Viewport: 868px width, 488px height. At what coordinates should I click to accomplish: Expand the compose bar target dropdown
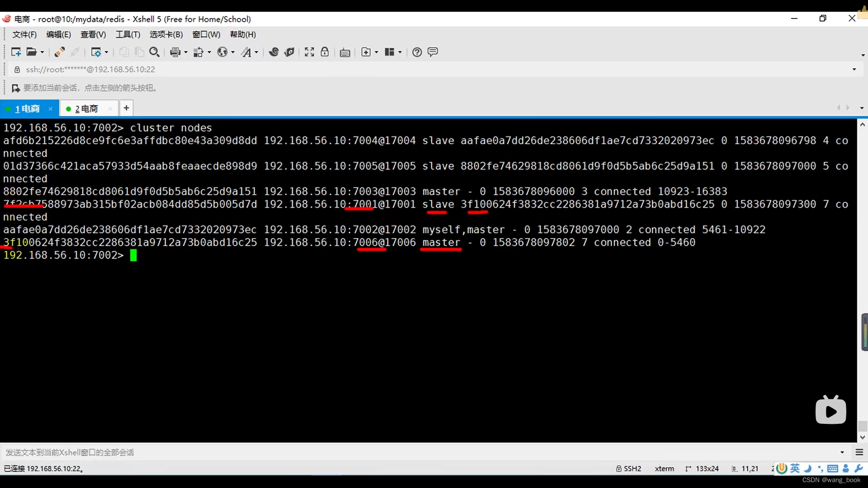point(842,452)
